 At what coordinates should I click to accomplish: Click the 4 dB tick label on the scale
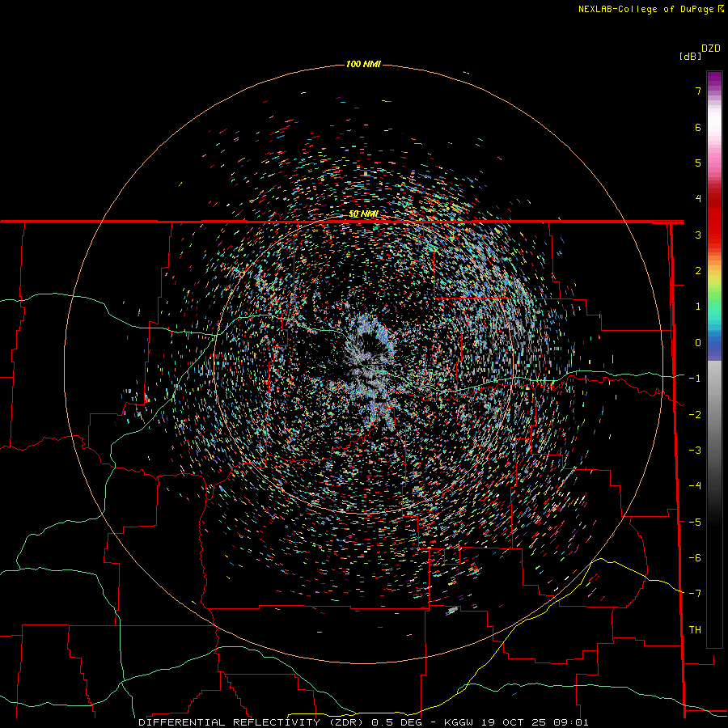[698, 199]
